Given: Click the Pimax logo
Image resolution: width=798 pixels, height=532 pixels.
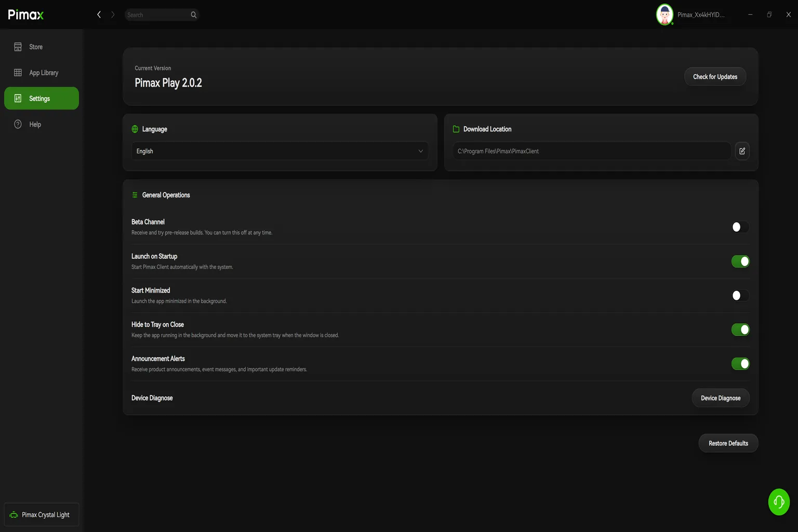Looking at the screenshot, I should [26, 15].
